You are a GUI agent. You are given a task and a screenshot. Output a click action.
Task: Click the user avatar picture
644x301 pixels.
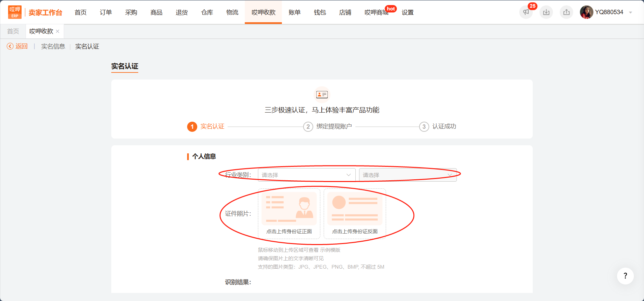click(x=587, y=12)
